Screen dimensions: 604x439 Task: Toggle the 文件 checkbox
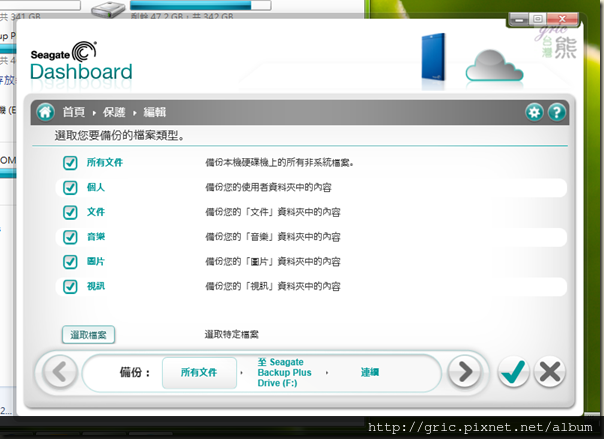point(70,212)
